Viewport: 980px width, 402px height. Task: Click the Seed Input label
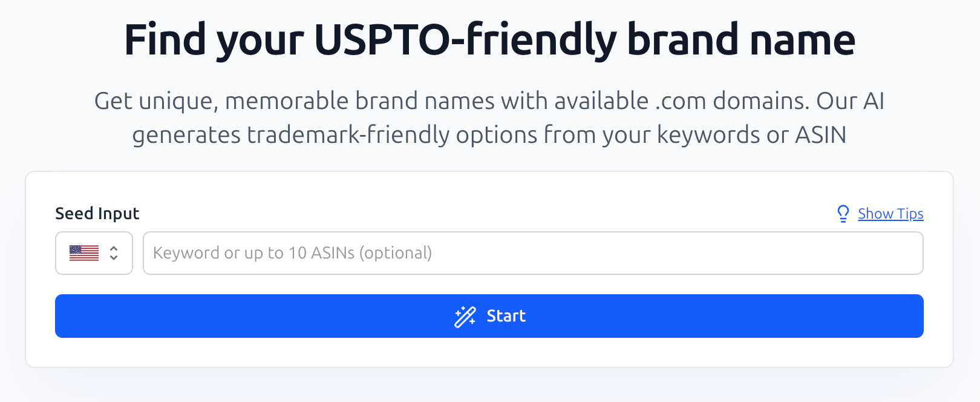tap(97, 213)
